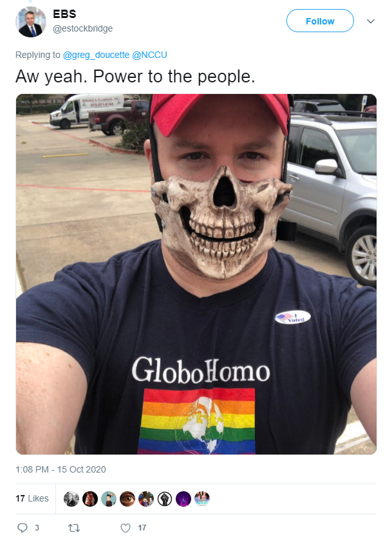Open the @greg_doucette mention link

pos(96,55)
